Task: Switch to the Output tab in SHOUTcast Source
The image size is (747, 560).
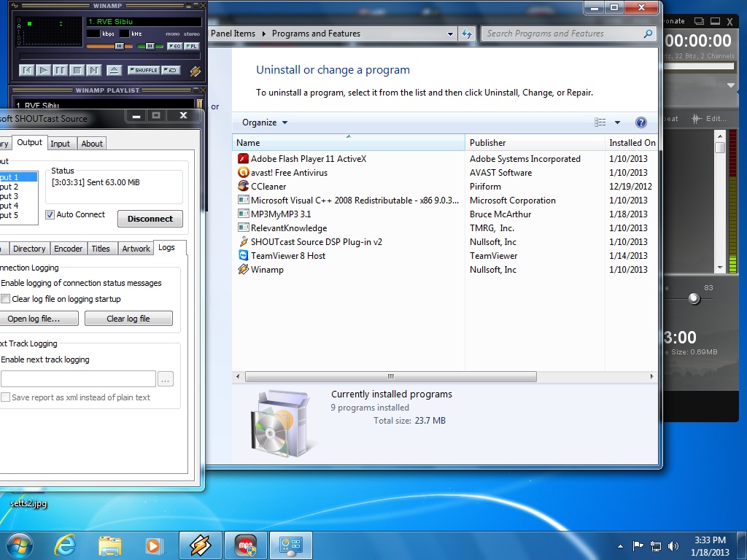Action: click(29, 142)
